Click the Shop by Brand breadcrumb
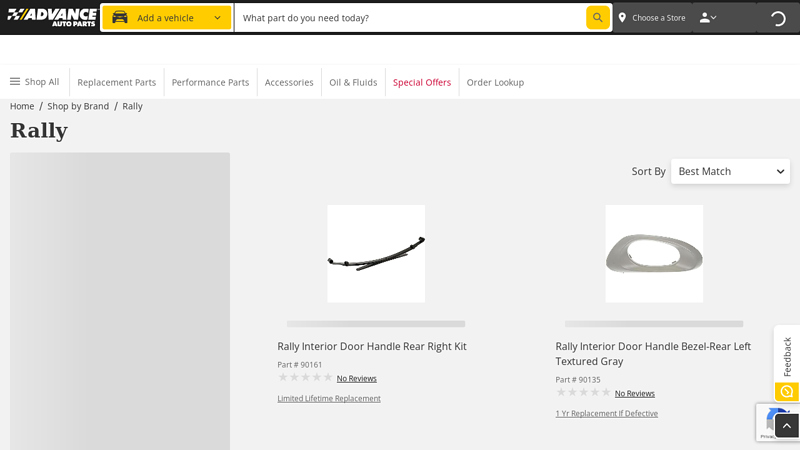 coord(78,106)
